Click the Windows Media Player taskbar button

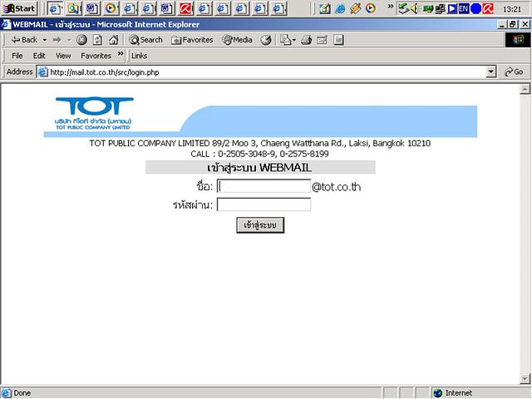click(x=111, y=8)
